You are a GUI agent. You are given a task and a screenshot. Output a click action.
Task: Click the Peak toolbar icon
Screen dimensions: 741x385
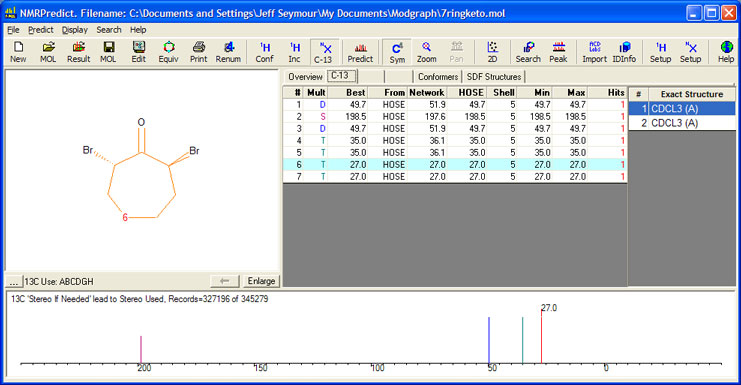pos(558,52)
